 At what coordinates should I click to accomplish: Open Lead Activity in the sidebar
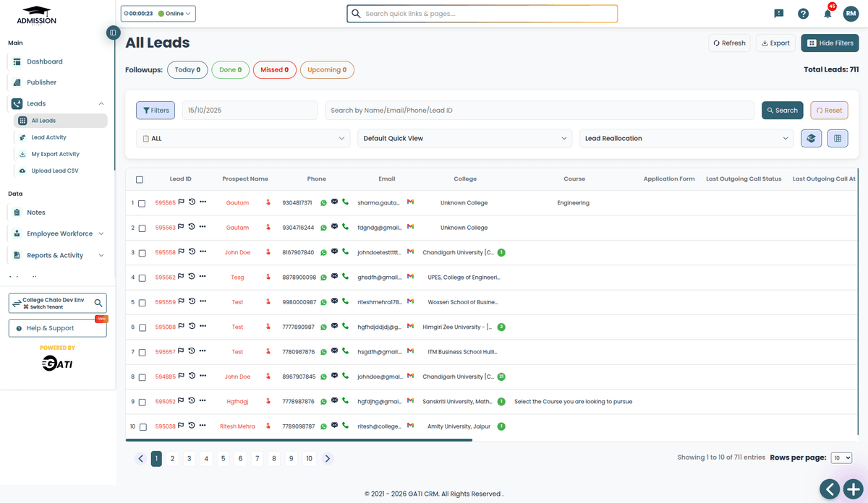coord(48,137)
